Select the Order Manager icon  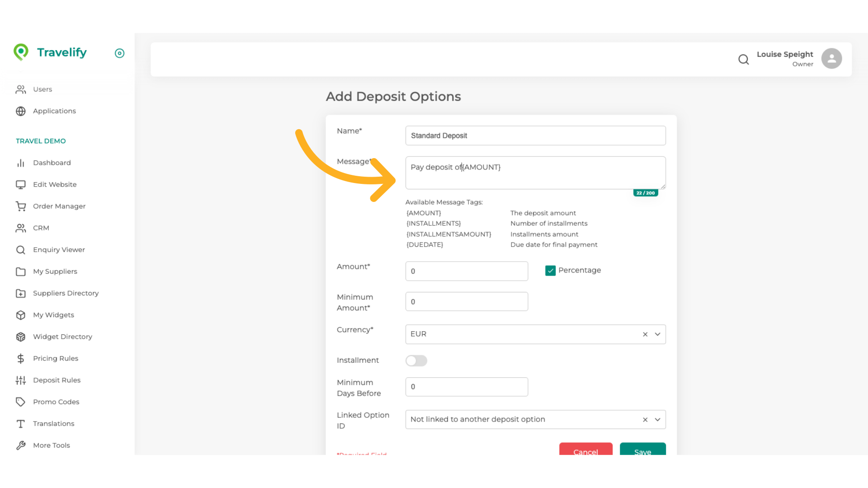pyautogui.click(x=21, y=206)
